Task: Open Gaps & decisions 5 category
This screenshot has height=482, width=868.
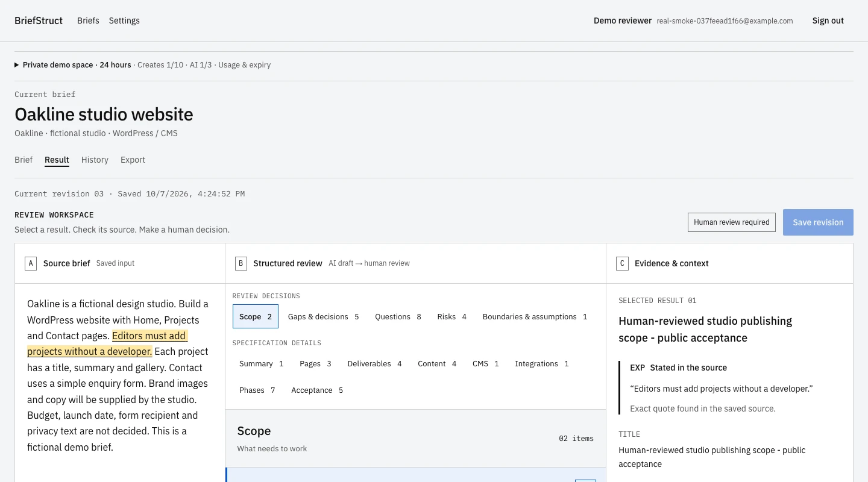Action: coord(323,316)
